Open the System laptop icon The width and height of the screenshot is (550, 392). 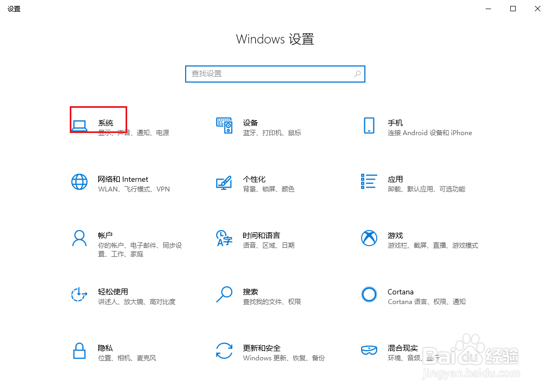pyautogui.click(x=79, y=126)
